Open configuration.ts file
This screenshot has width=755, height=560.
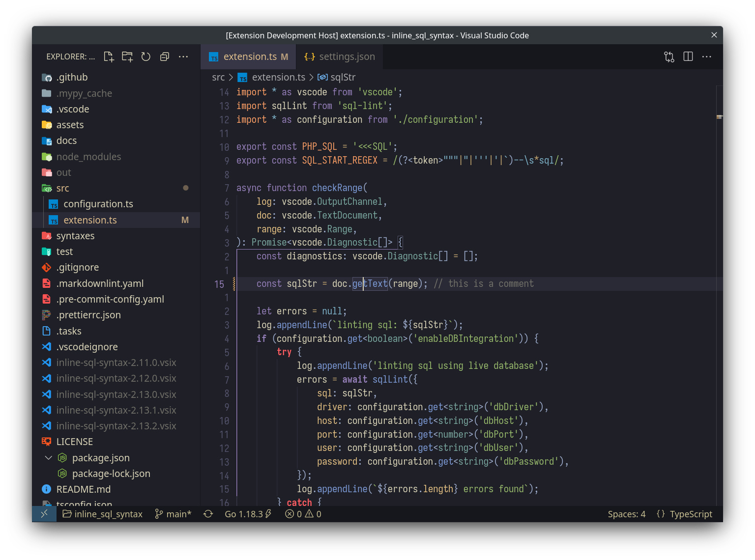pos(116,204)
